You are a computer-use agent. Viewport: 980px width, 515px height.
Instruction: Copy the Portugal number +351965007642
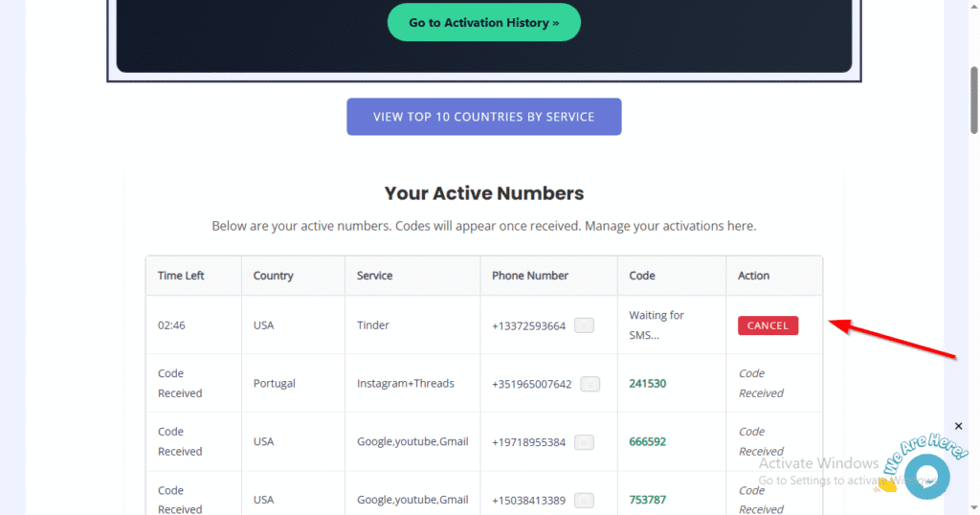tap(590, 384)
